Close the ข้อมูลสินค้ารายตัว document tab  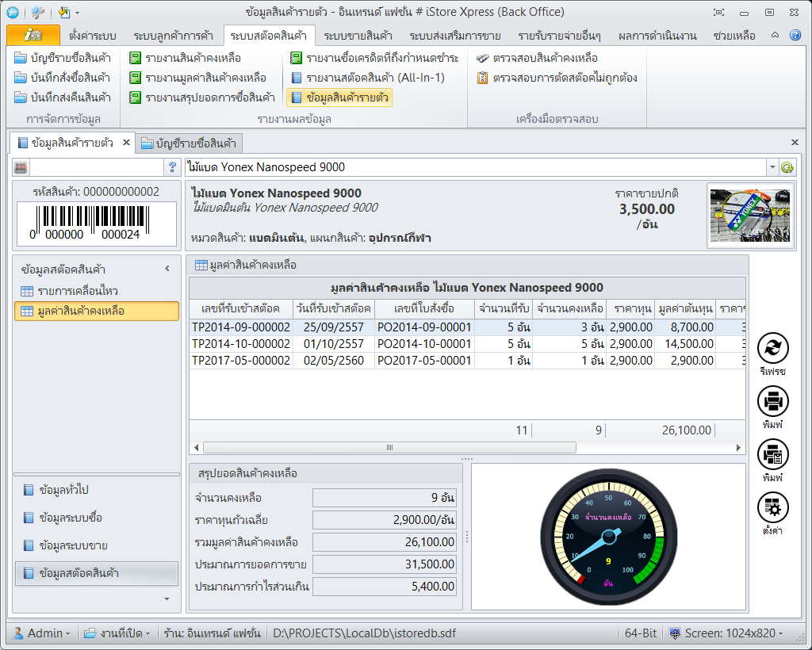click(x=126, y=143)
